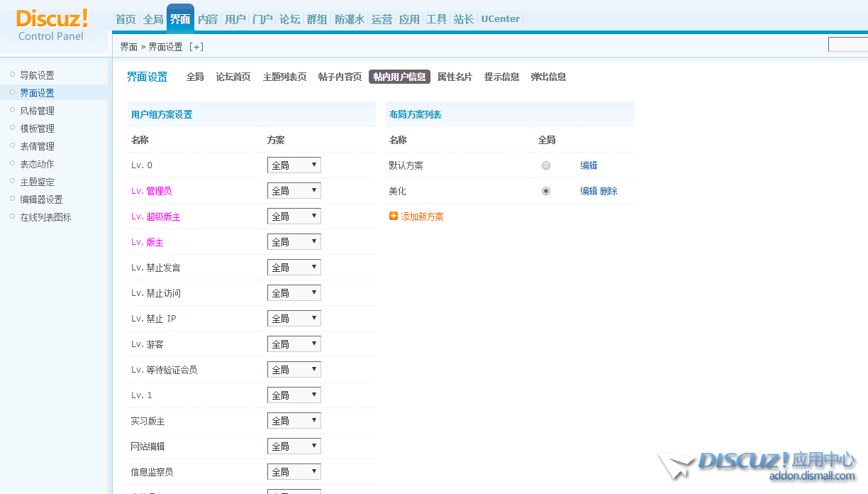Expand the scheme dropdown for Lv. 管理员
The width and height of the screenshot is (868, 494).
click(294, 191)
